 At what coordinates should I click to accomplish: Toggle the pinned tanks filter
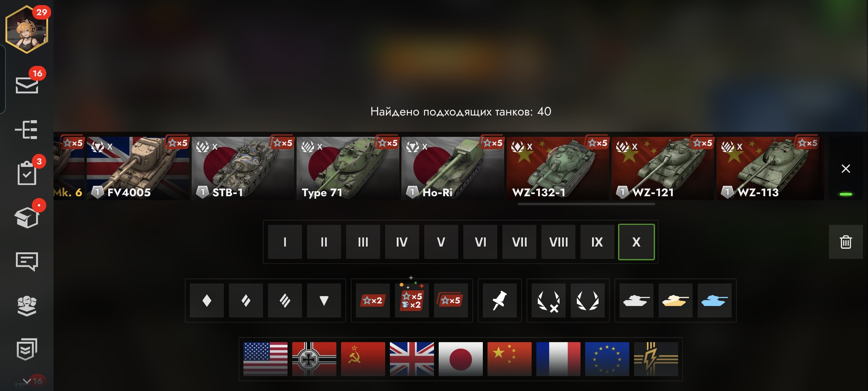(x=499, y=300)
